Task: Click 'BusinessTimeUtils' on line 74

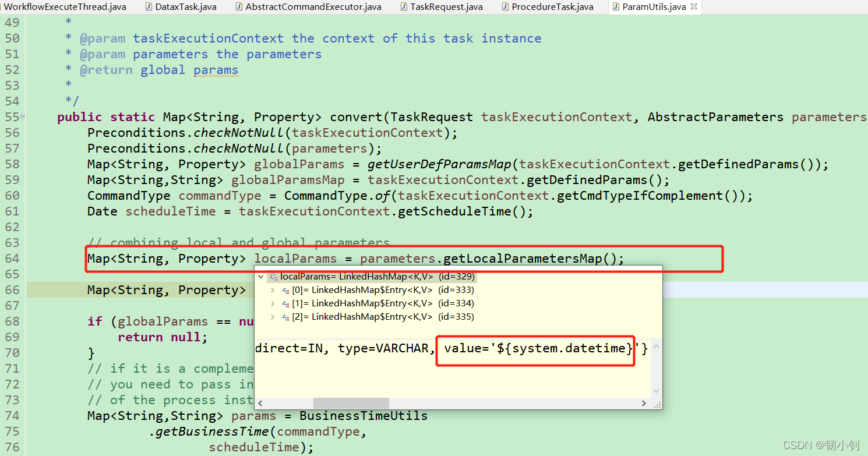Action: [364, 416]
